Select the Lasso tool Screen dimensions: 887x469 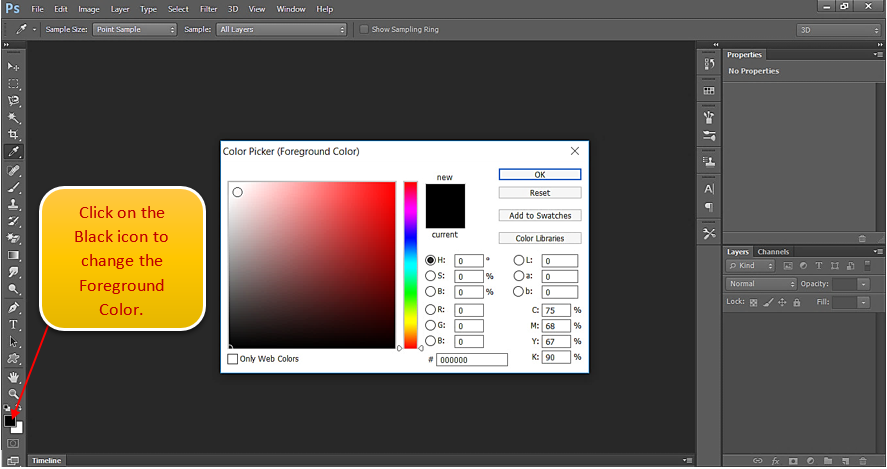[x=13, y=101]
